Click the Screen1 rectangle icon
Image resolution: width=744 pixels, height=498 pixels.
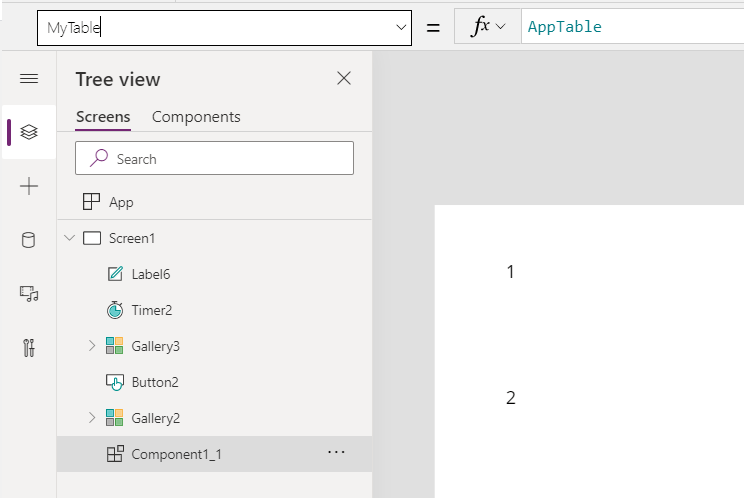coord(92,238)
